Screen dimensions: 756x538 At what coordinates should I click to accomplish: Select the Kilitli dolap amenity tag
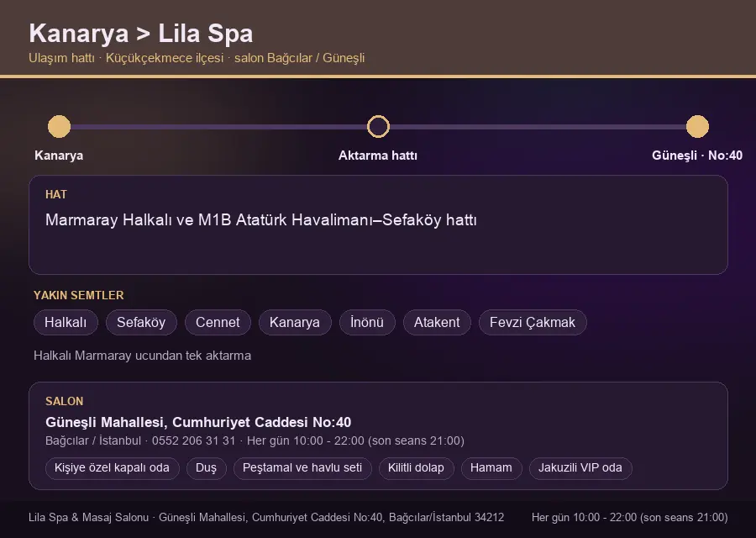tap(416, 468)
